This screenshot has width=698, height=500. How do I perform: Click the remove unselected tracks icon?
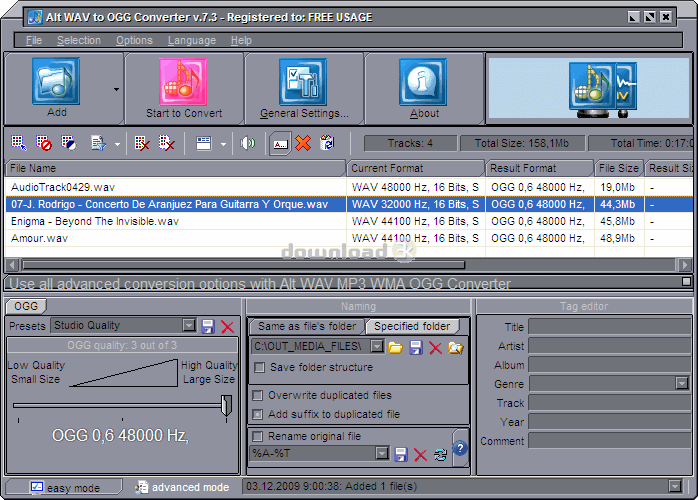click(x=167, y=143)
